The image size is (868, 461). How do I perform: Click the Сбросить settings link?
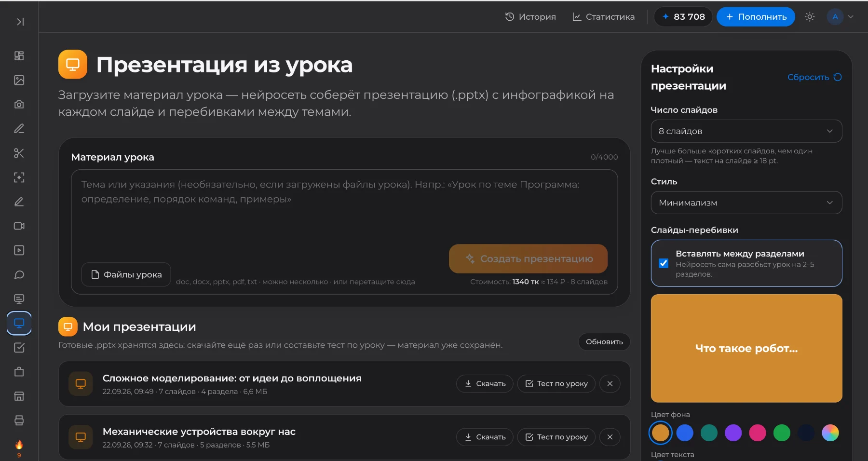(x=814, y=77)
